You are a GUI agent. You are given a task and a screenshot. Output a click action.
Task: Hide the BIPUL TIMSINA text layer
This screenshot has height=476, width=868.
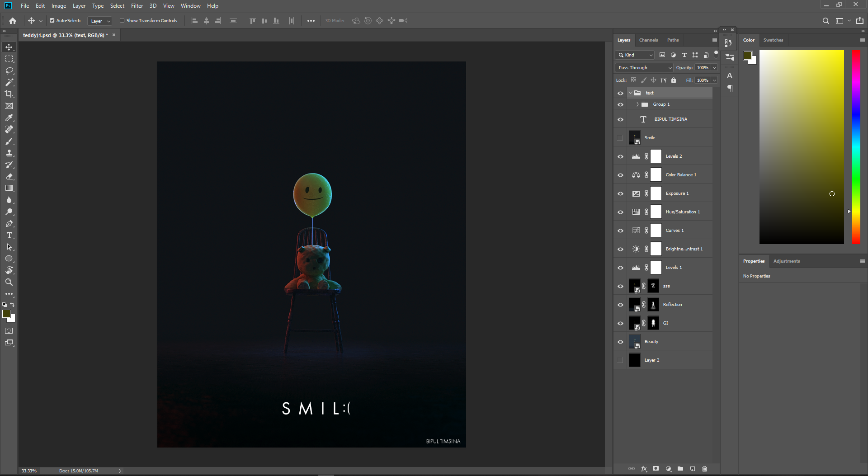(620, 119)
